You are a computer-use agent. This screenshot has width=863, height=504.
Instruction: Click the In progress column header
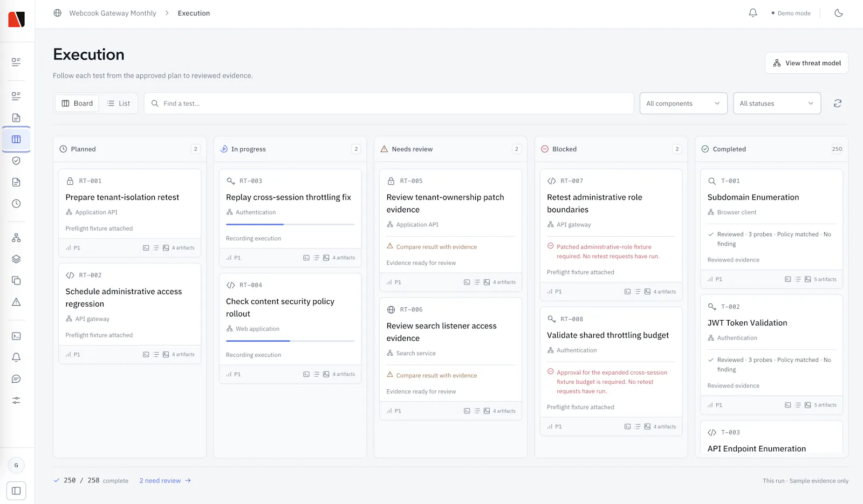pos(290,149)
